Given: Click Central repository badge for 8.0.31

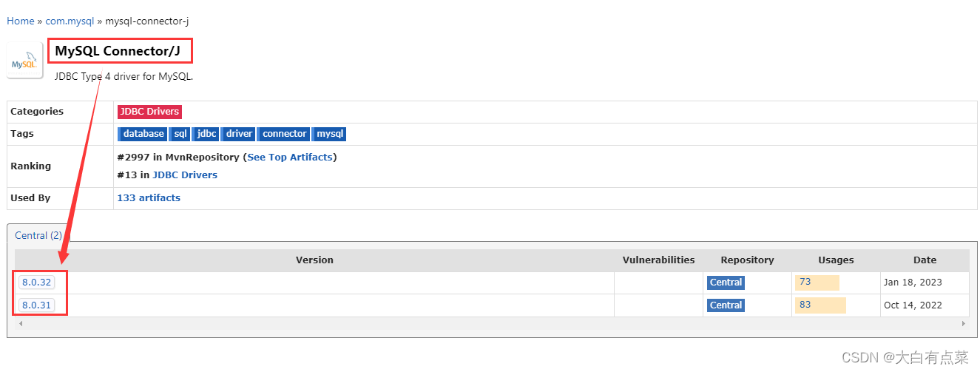Looking at the screenshot, I should [726, 305].
